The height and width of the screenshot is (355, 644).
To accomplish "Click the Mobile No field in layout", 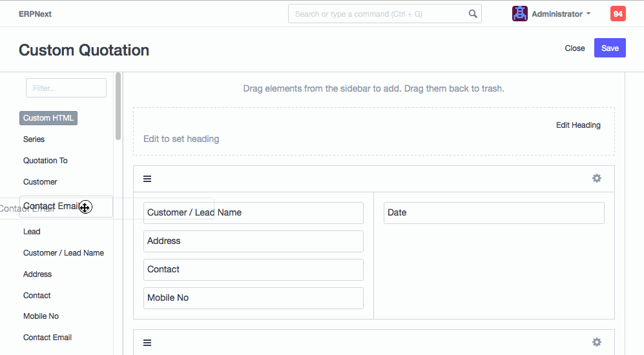I will pos(253,298).
